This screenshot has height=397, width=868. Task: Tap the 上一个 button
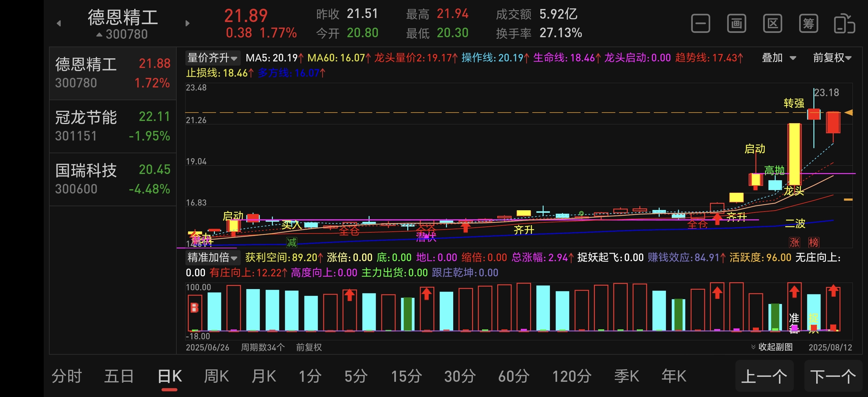click(x=764, y=376)
